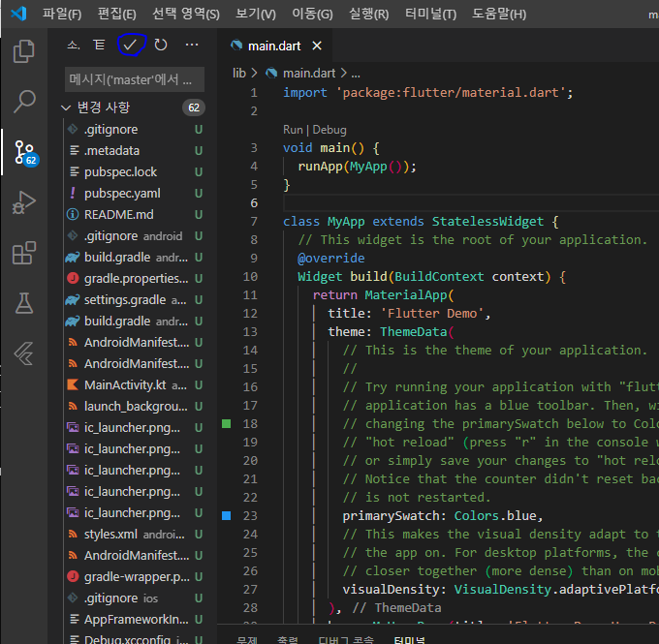Open gradle-wrapper.p... file in changes
The image size is (659, 644).
tap(135, 577)
